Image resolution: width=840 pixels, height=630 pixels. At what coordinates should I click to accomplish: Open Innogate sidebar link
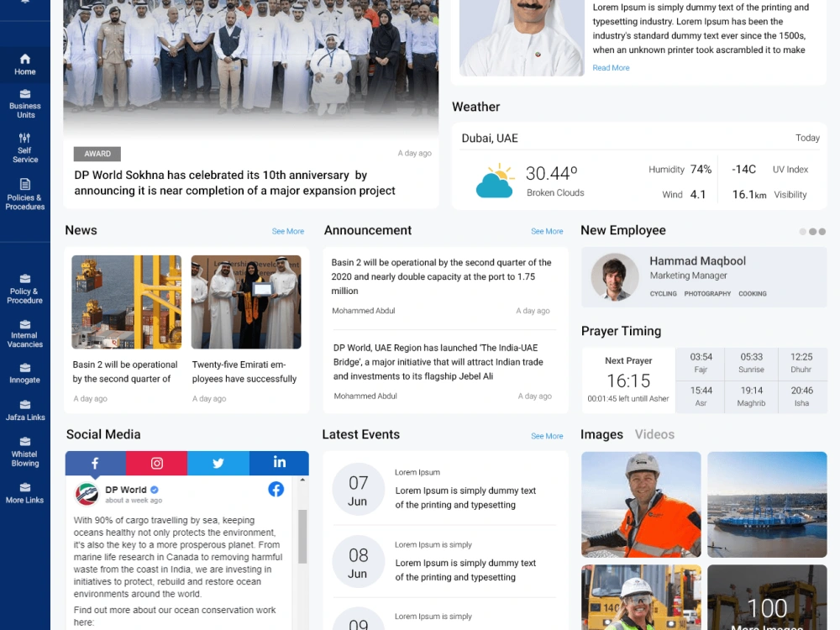click(24, 374)
